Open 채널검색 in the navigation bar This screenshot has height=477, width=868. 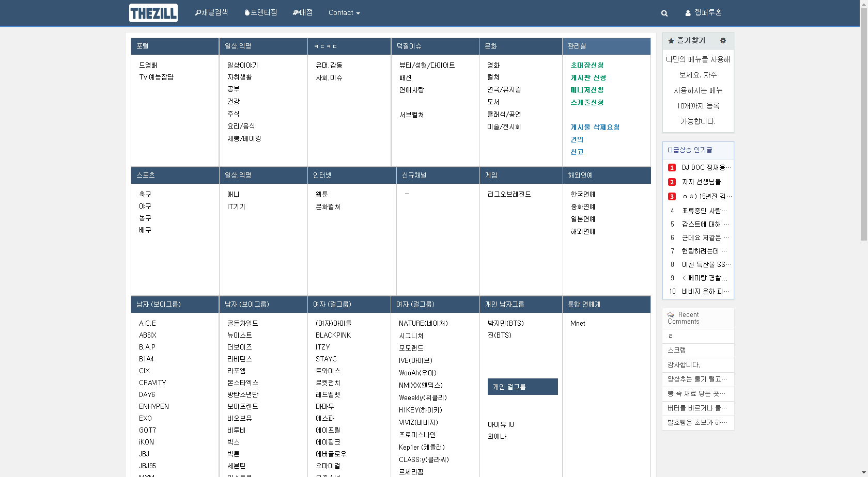pos(211,12)
